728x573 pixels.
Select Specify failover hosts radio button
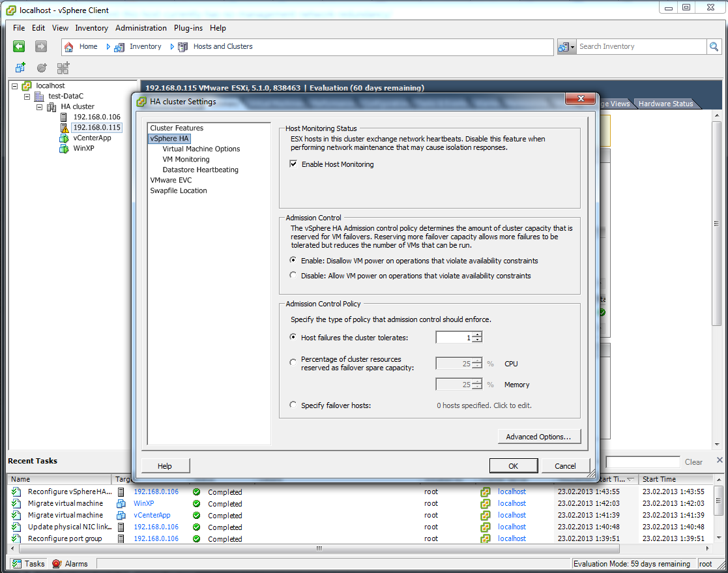click(x=293, y=405)
